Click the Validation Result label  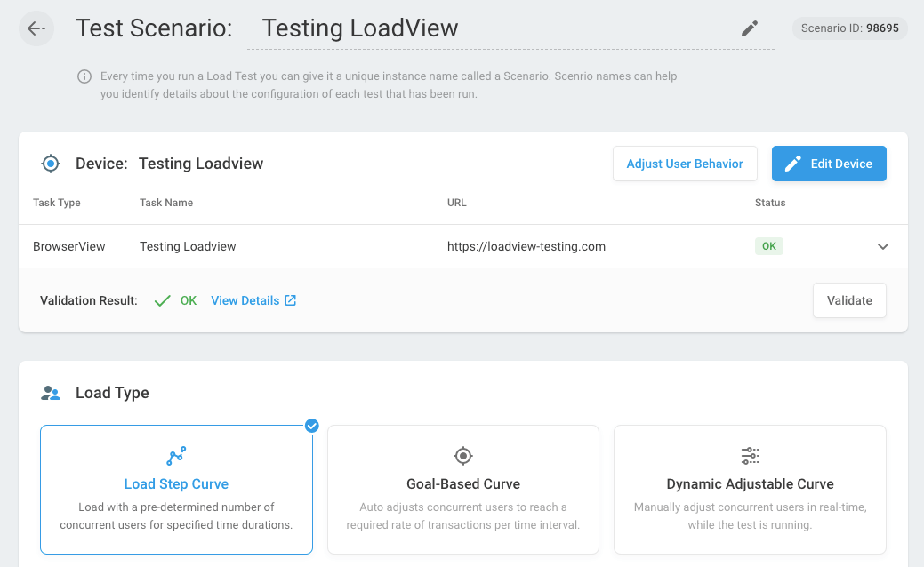(x=88, y=300)
